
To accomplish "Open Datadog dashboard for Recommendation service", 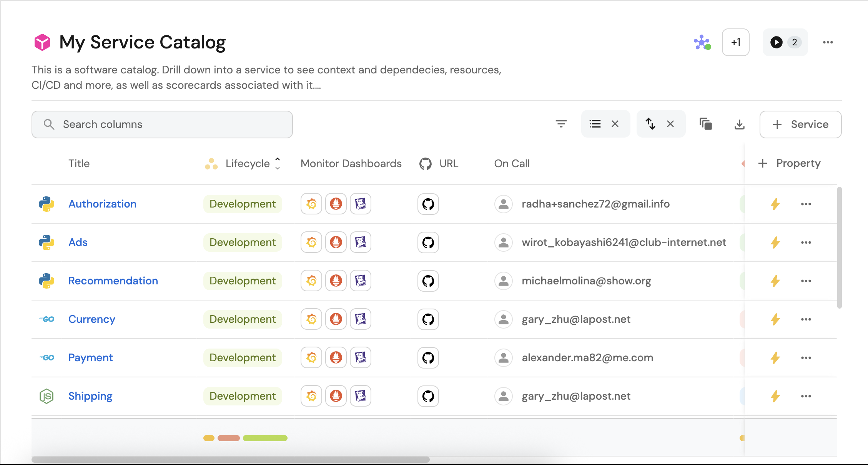I will pos(361,281).
